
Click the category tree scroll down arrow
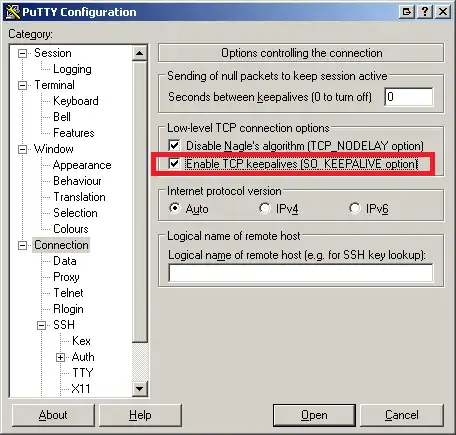pos(140,388)
